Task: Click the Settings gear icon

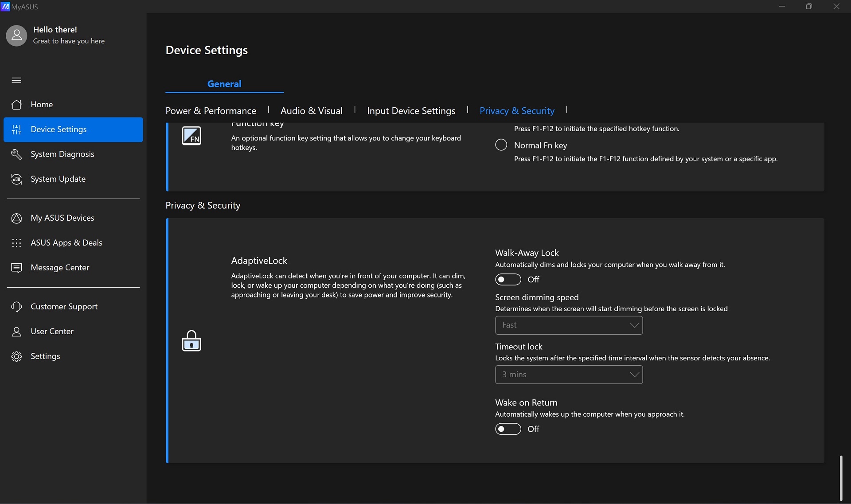Action: pos(16,356)
